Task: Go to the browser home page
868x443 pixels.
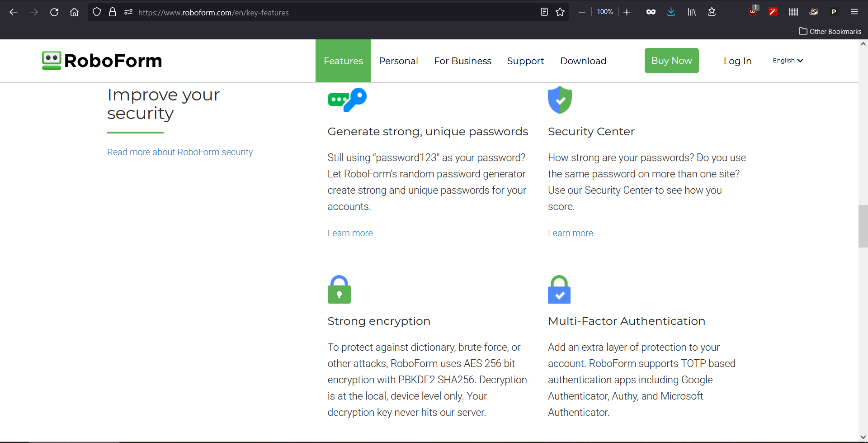Action: click(74, 12)
